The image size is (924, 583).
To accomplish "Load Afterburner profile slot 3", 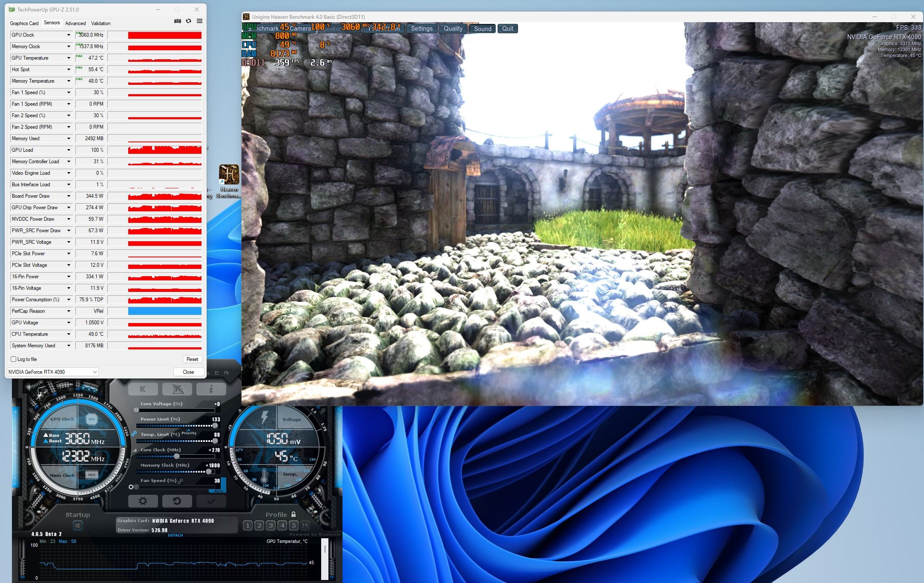I will [271, 525].
